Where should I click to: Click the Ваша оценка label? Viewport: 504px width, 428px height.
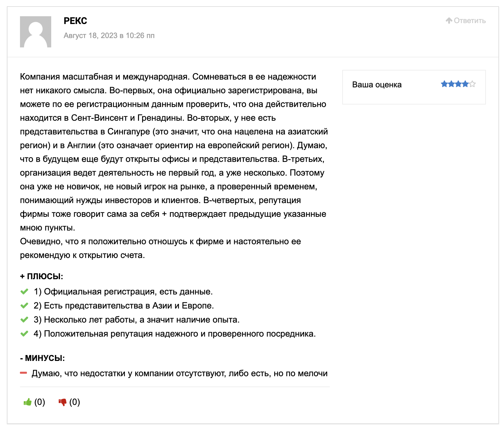tap(377, 85)
